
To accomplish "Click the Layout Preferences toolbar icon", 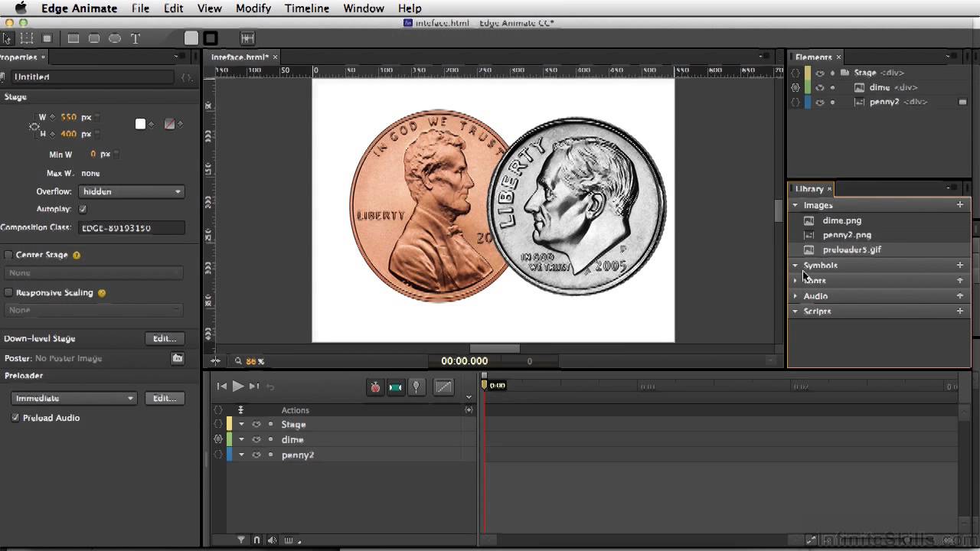I will point(247,38).
